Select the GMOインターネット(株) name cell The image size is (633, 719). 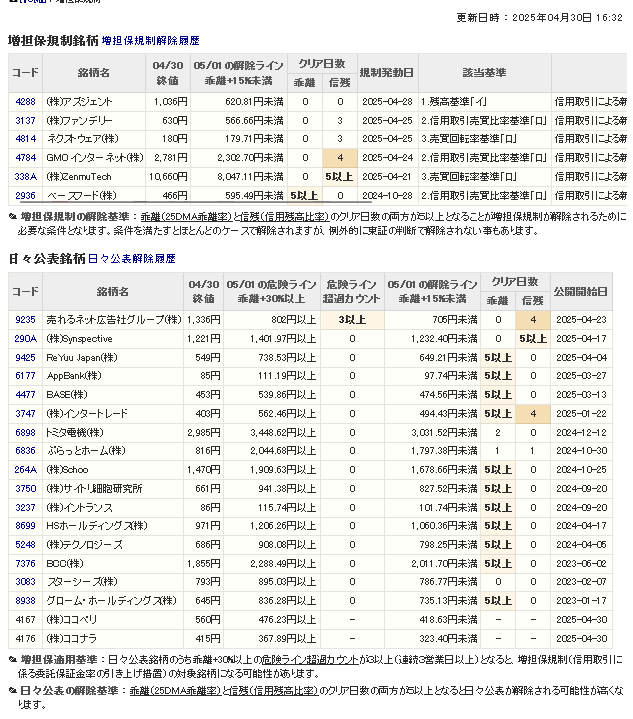[94, 158]
